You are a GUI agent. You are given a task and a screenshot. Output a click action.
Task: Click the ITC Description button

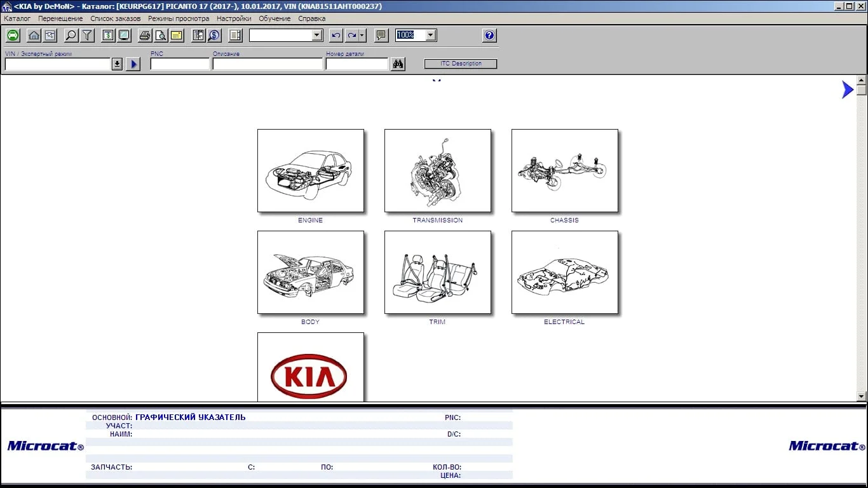[461, 64]
